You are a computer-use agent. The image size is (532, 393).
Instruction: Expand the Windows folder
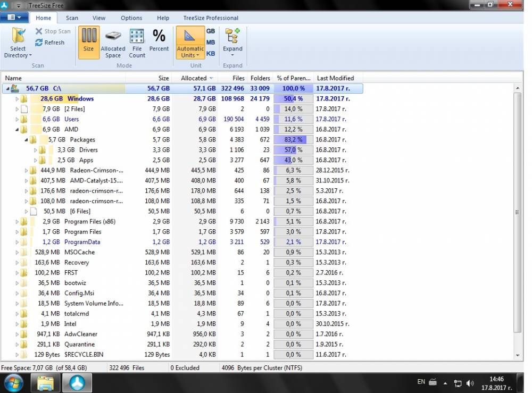point(17,99)
